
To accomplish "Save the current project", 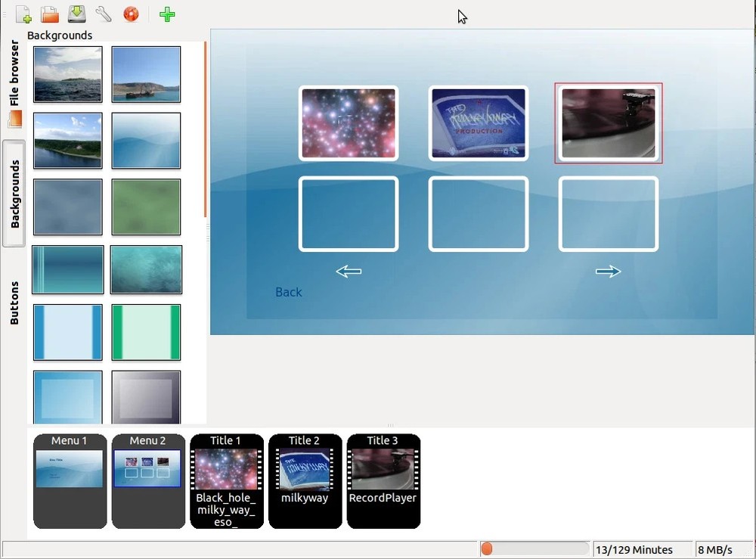I will click(76, 13).
